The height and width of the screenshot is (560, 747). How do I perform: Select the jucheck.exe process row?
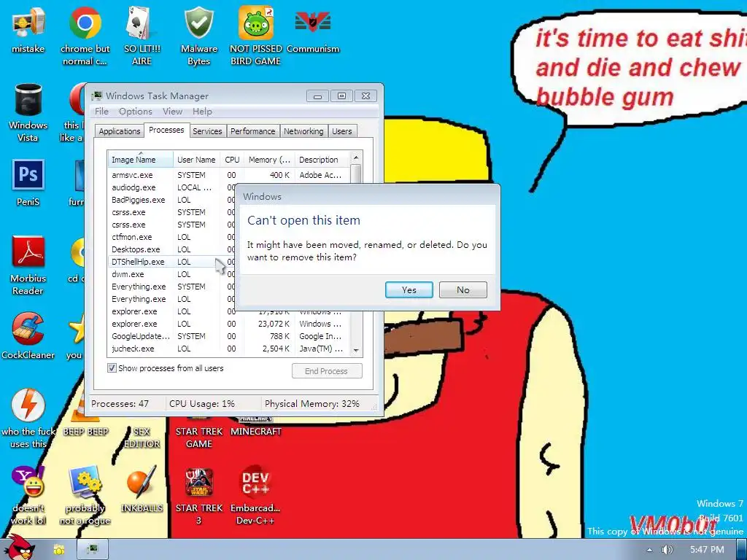(x=228, y=348)
